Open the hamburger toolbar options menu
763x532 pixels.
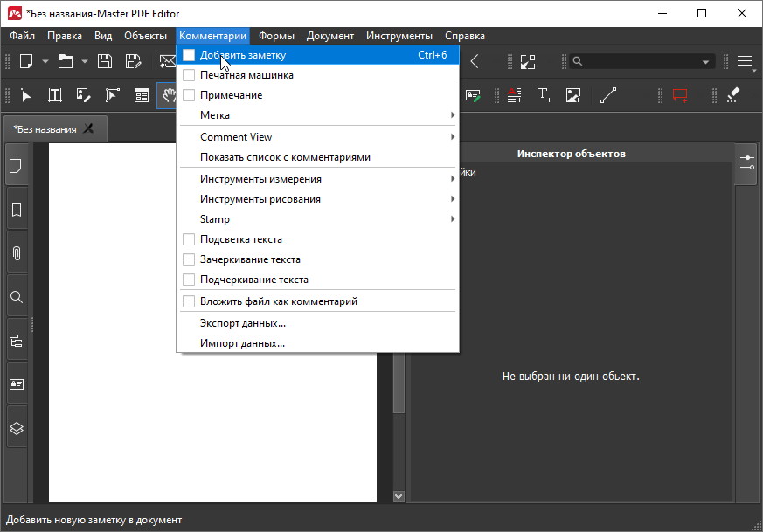tap(745, 61)
